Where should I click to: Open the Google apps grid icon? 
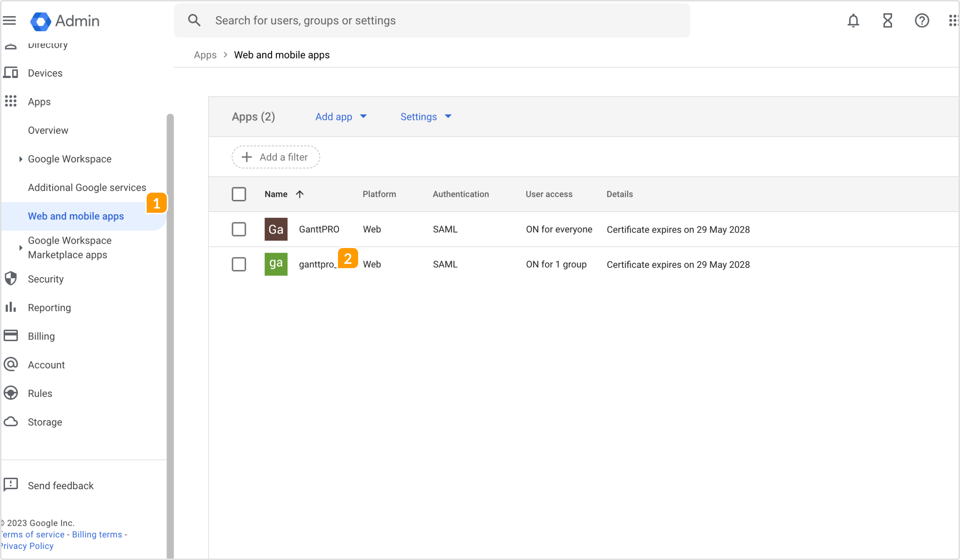coord(954,20)
